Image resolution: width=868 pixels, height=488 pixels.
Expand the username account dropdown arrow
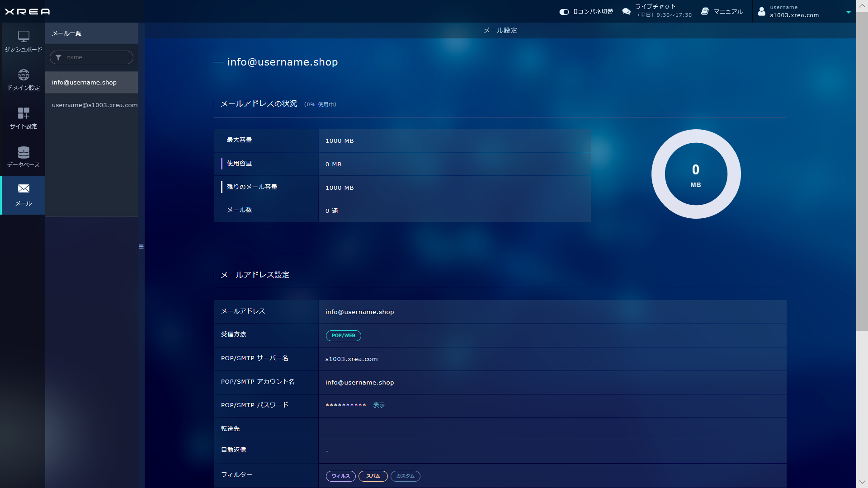tap(848, 12)
